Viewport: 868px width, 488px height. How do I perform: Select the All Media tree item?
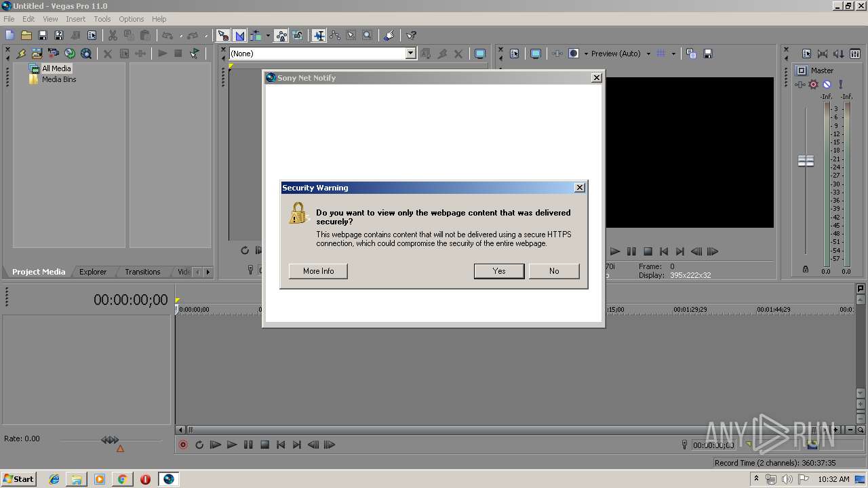coord(56,68)
